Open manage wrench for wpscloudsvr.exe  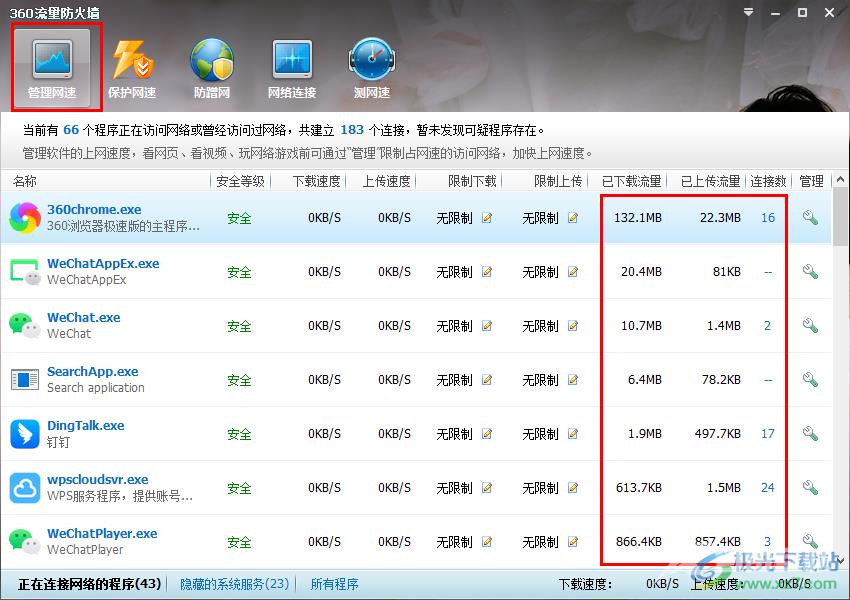pyautogui.click(x=810, y=487)
